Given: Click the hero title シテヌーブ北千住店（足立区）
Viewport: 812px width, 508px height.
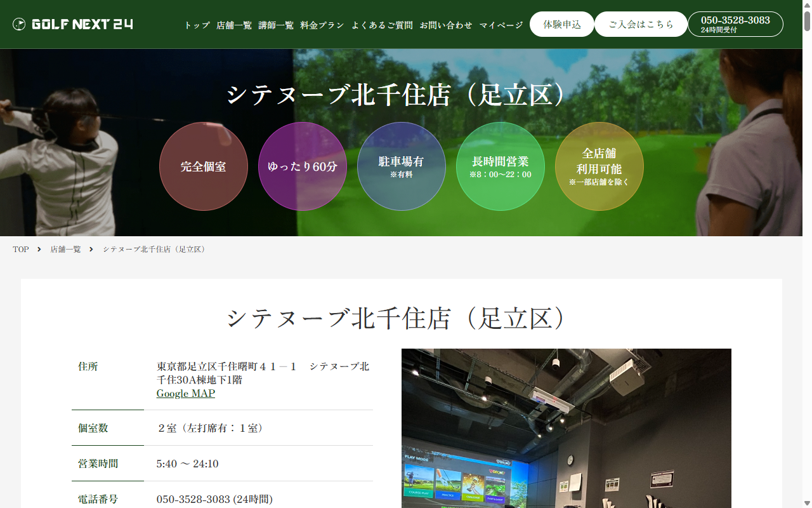Looking at the screenshot, I should [401, 95].
